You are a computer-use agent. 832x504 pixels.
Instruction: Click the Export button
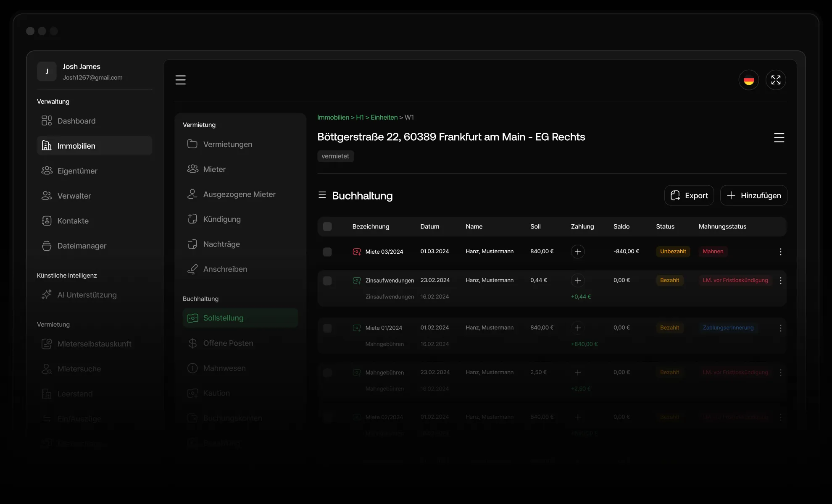(689, 195)
